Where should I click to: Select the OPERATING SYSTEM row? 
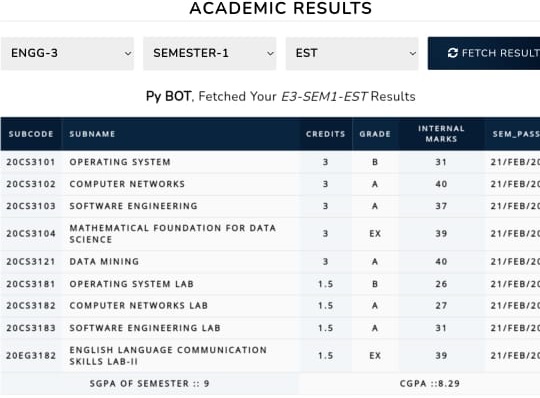tap(270, 162)
